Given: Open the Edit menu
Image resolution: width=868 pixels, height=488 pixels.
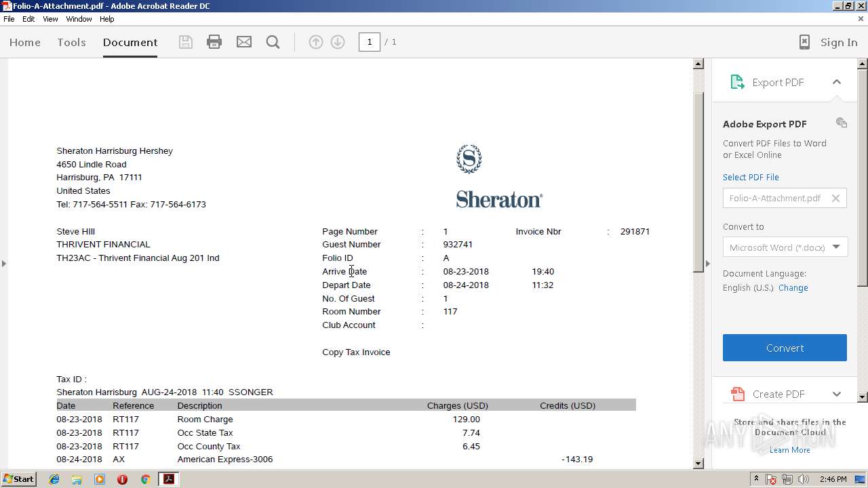Looking at the screenshot, I should pyautogui.click(x=28, y=19).
